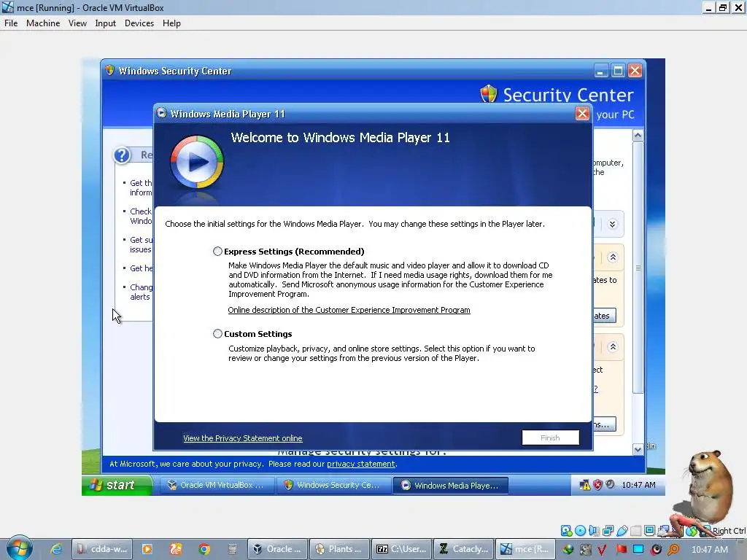747x560 pixels.
Task: Expand the double-down chevron section in Security Center
Action: (613, 225)
